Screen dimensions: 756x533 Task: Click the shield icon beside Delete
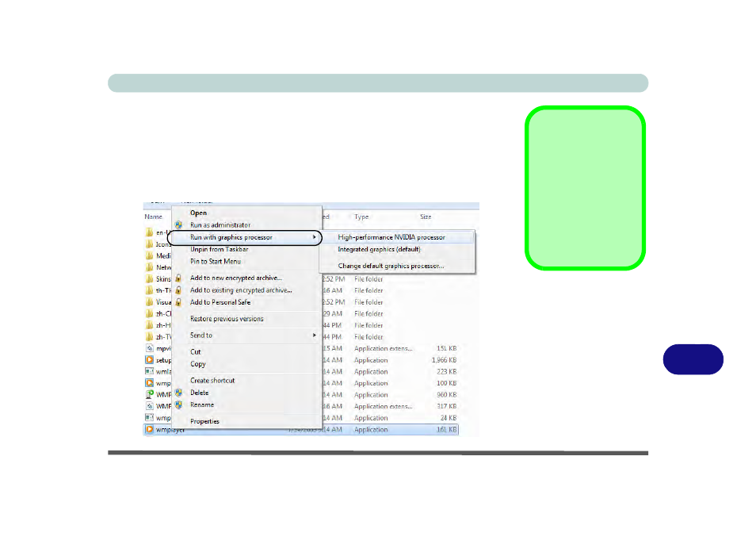pos(178,393)
